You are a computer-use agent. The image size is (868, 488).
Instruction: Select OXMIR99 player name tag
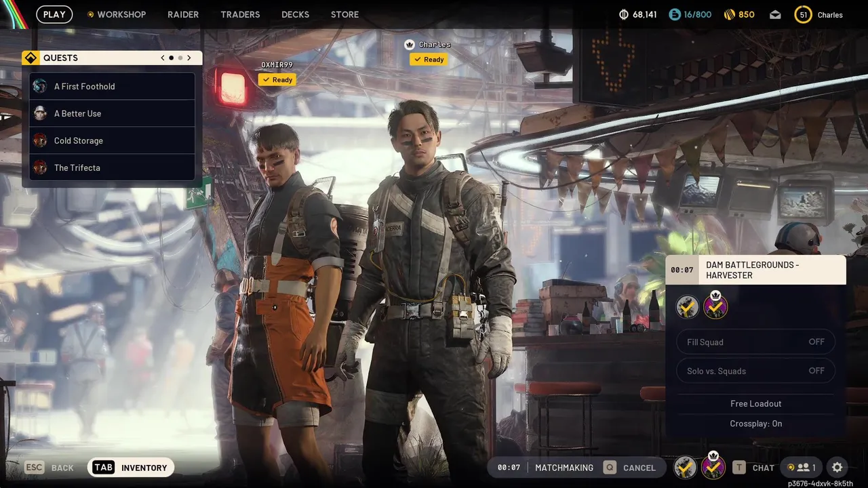(x=277, y=65)
